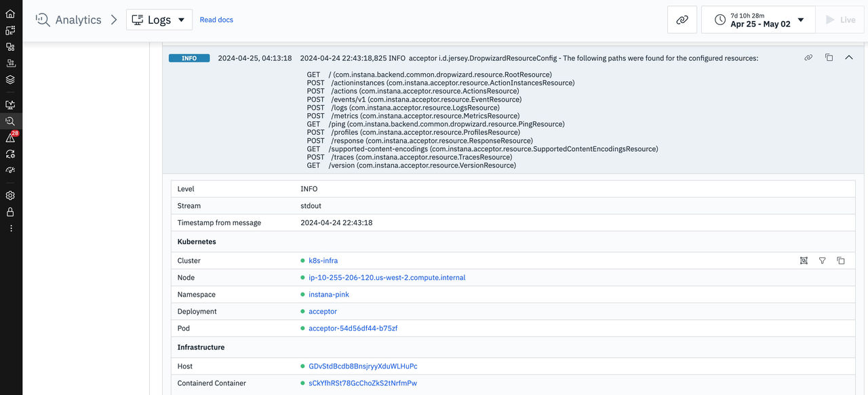The width and height of the screenshot is (868, 395).
Task: Open the GDvStdBcdb8BnsjryyXduWLHuPc host link
Action: click(363, 366)
